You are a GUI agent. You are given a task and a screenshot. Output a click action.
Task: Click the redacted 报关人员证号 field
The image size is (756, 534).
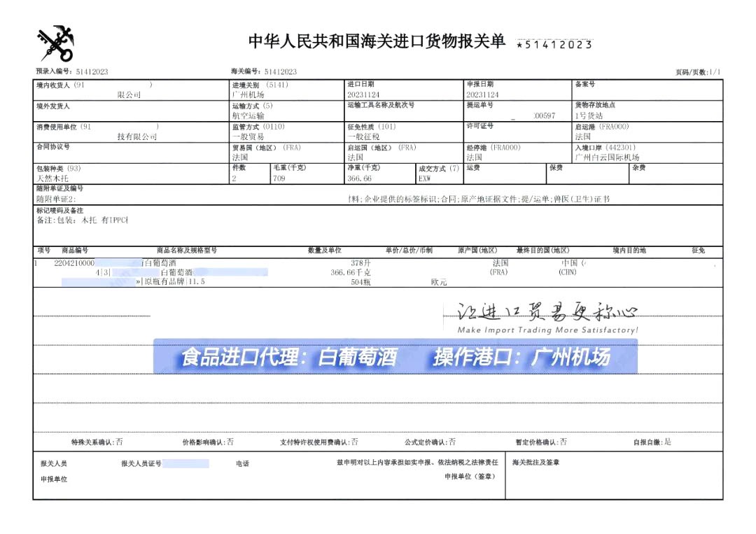185,463
